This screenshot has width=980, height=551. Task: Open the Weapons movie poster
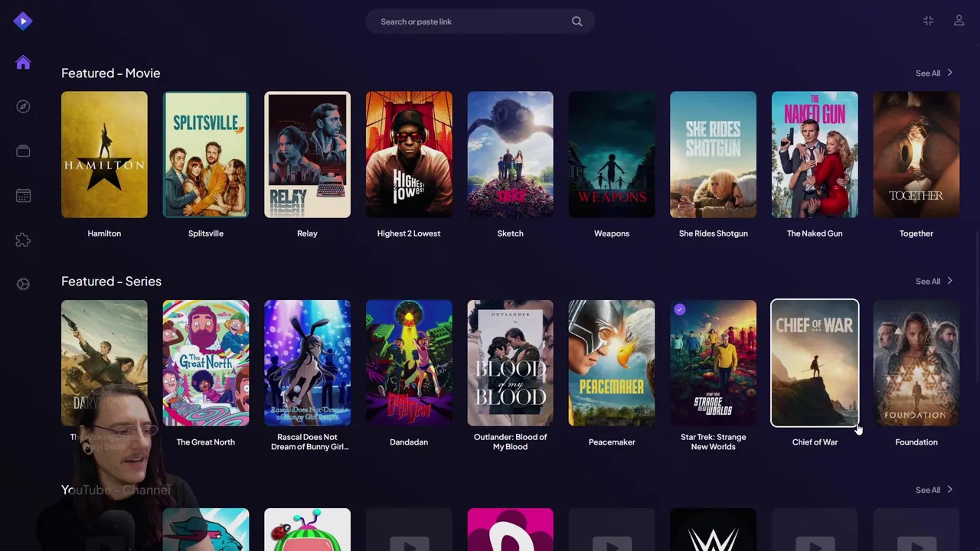612,155
